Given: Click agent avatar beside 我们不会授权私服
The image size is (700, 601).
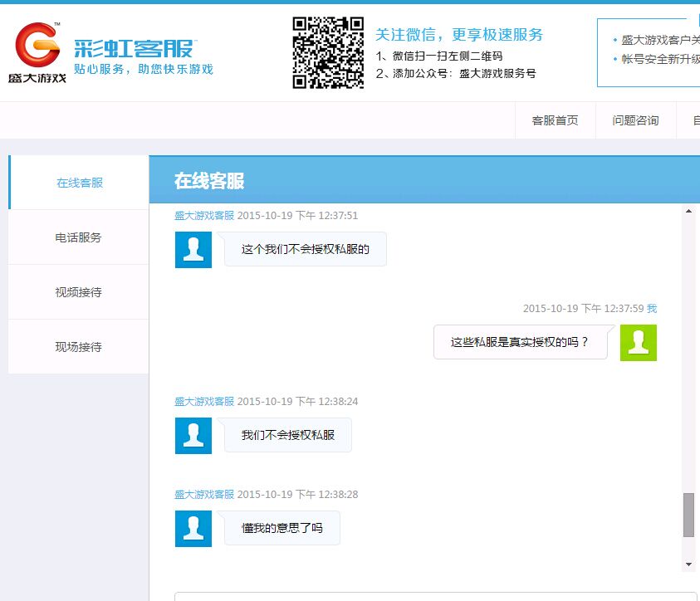Looking at the screenshot, I should click(x=193, y=436).
